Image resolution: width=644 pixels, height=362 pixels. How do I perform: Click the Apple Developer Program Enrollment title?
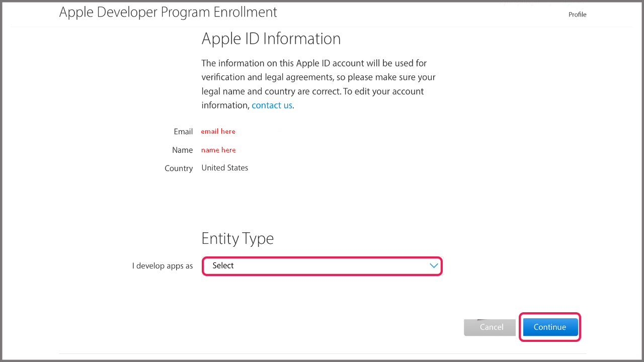[x=168, y=12]
